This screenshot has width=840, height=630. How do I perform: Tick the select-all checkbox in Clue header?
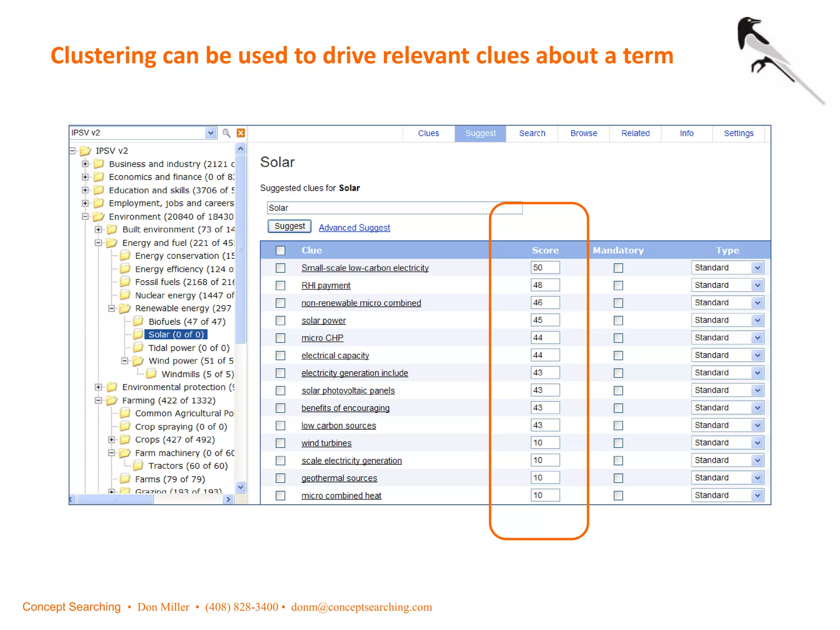coord(281,250)
